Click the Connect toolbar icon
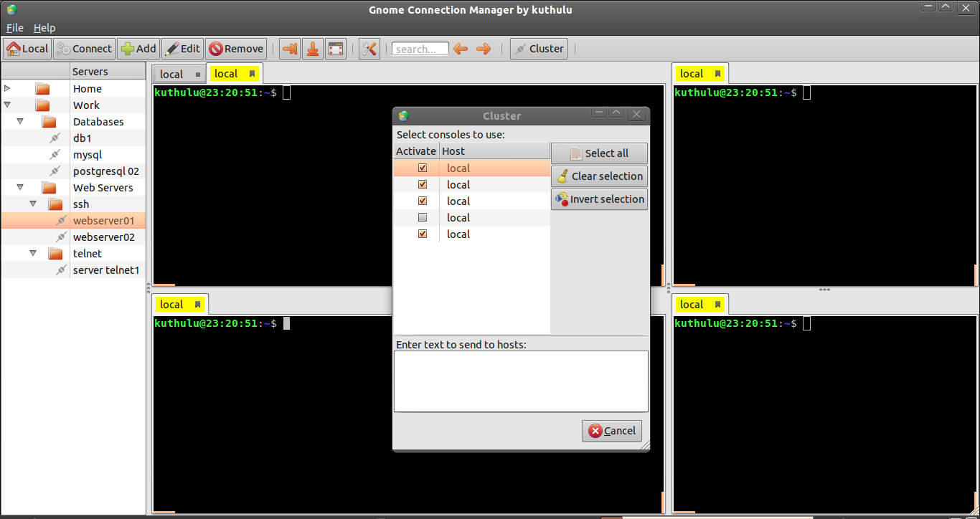The width and height of the screenshot is (980, 519). tap(84, 48)
